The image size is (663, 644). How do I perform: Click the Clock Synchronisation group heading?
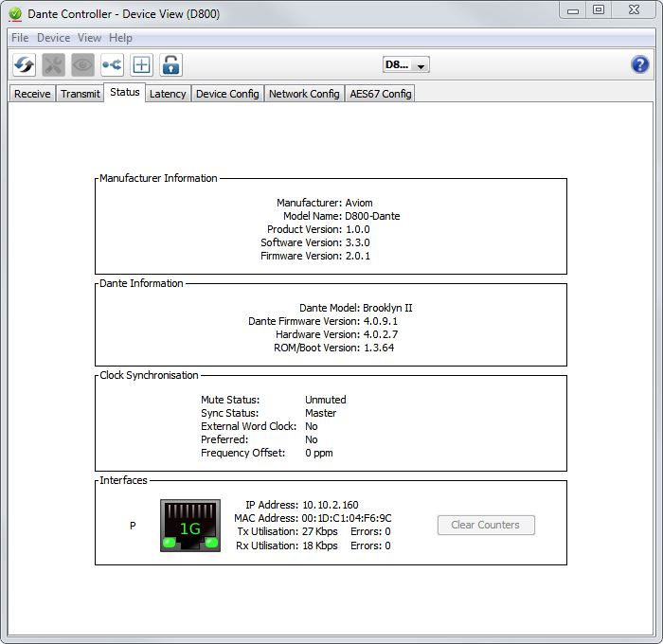point(149,375)
